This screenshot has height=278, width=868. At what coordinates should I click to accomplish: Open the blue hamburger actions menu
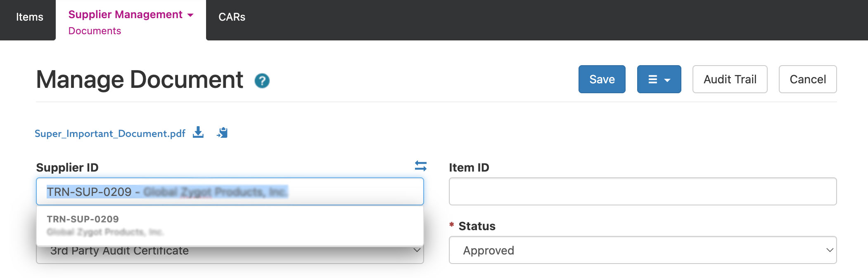(659, 79)
